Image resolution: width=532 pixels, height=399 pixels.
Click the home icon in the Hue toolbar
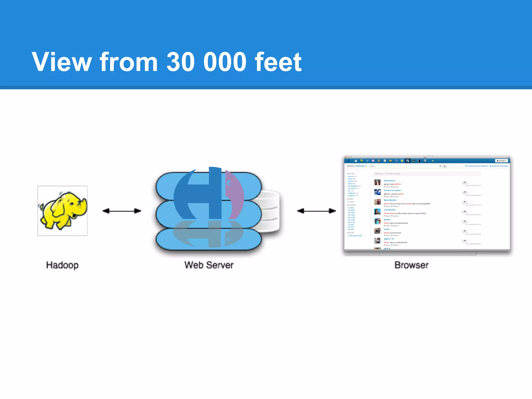356,161
